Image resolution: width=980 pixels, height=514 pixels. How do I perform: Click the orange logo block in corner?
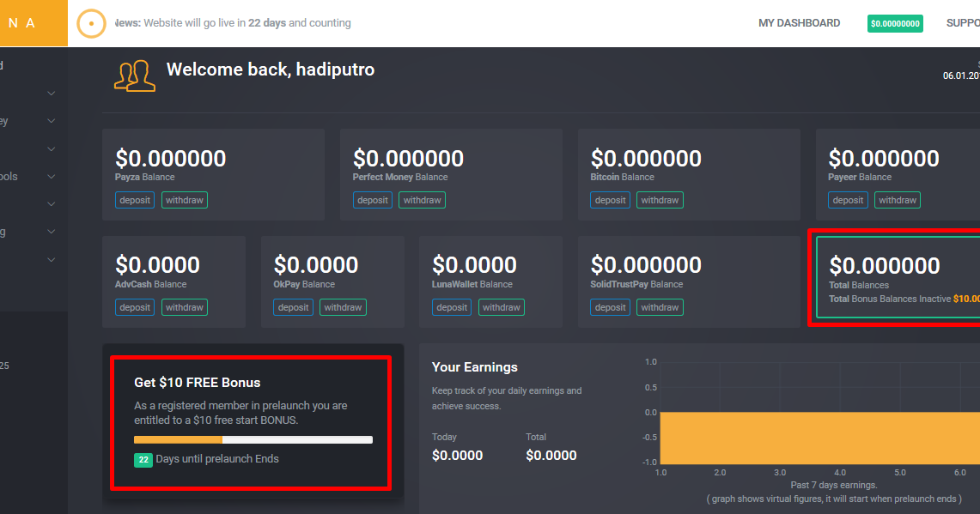[33, 23]
